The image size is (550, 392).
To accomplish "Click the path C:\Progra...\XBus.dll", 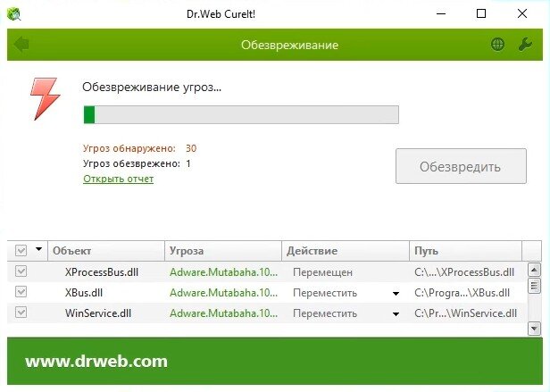I will 462,293.
